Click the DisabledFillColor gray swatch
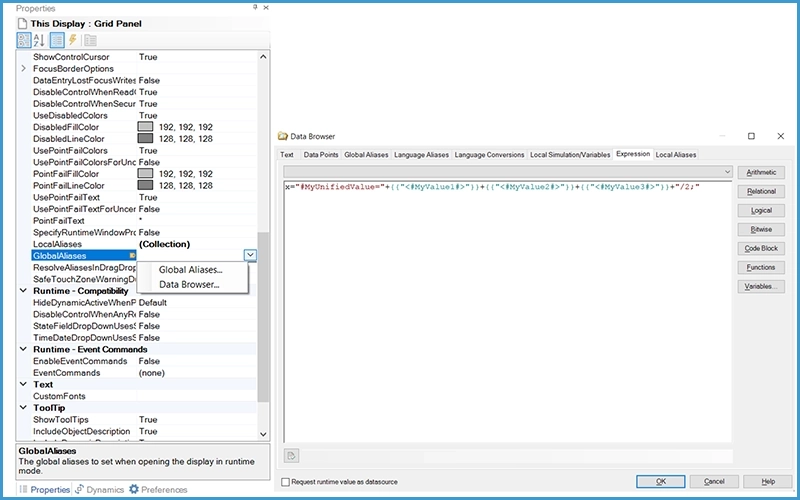800x500 pixels. click(145, 127)
